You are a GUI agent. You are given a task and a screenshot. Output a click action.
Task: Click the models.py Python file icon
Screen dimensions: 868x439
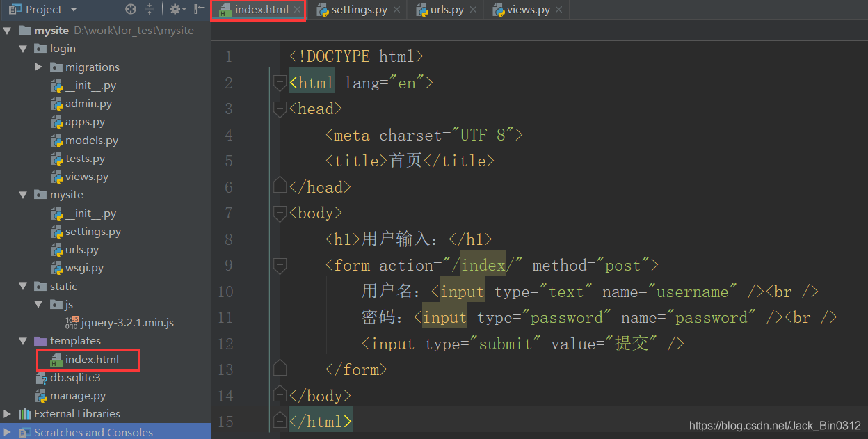coord(57,141)
